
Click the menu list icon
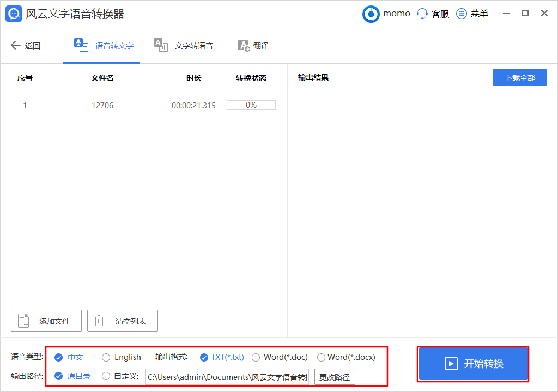(x=461, y=14)
